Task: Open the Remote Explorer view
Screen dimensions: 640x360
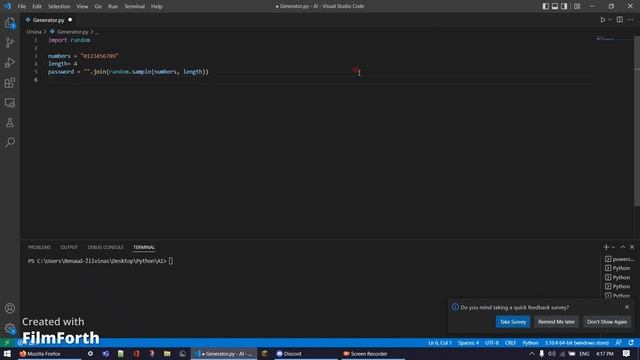Action: (x=10, y=103)
